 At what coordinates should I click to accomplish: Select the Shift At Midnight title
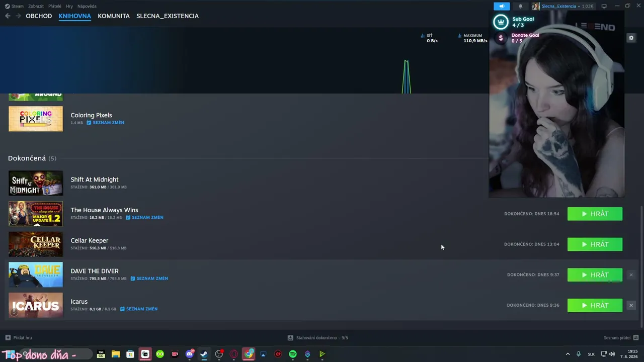pyautogui.click(x=95, y=179)
